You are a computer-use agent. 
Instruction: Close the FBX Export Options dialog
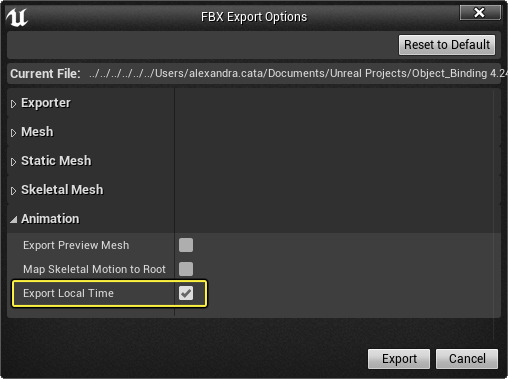[x=480, y=13]
